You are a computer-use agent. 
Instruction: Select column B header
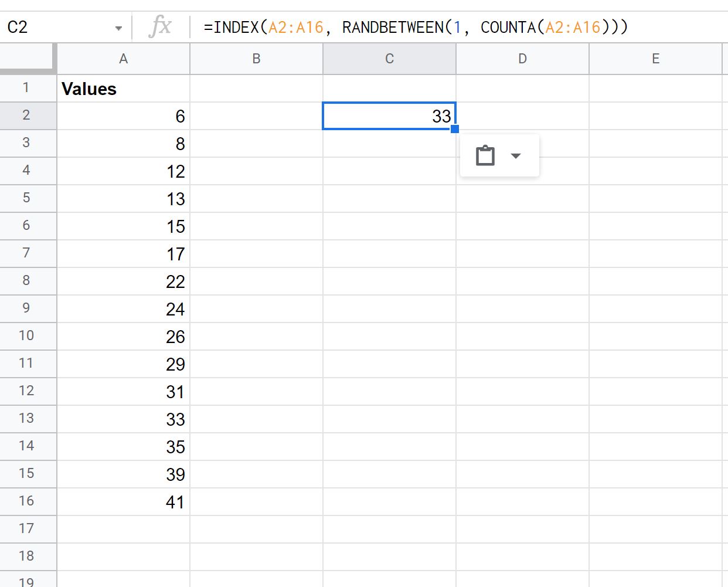point(256,59)
